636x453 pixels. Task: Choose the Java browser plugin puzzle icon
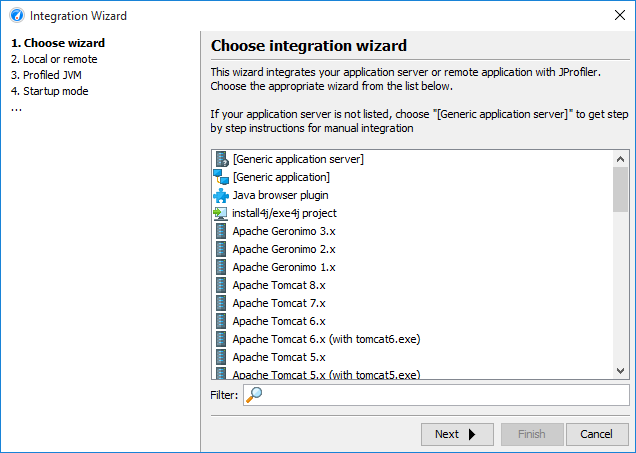[221, 195]
